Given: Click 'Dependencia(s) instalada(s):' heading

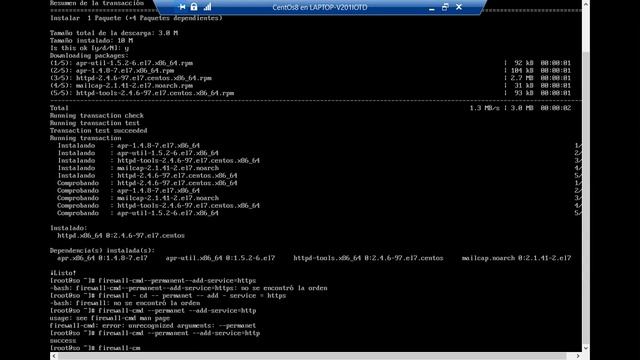Looking at the screenshot, I should (102, 251).
